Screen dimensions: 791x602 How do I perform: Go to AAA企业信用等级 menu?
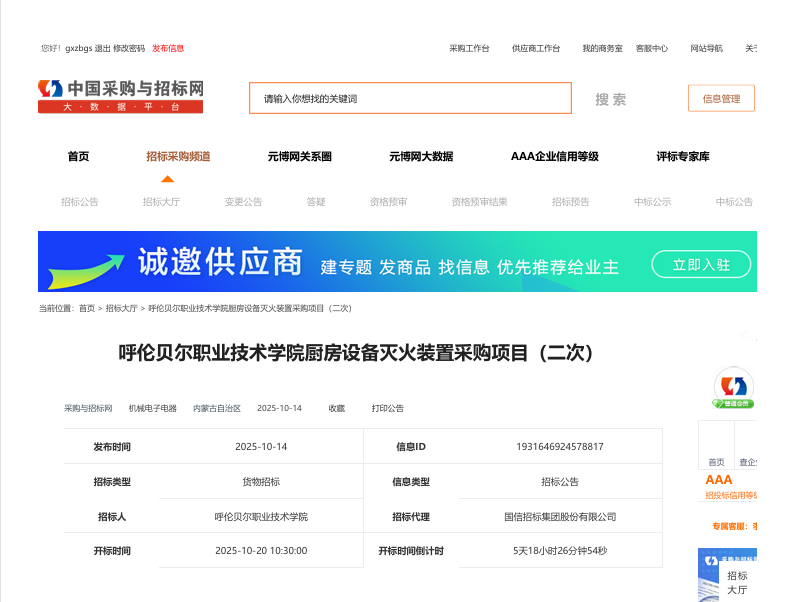[554, 156]
